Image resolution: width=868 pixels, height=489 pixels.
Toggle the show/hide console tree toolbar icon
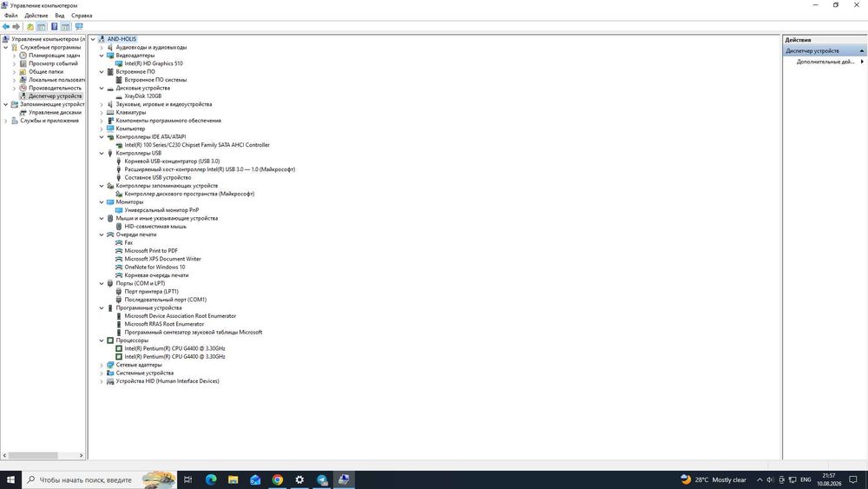point(41,27)
